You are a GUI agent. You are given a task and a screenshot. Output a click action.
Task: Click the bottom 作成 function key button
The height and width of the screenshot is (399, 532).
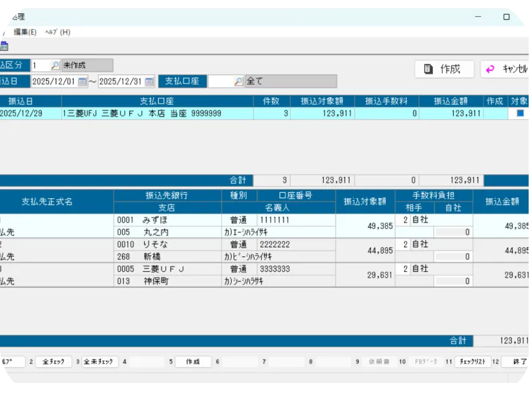(192, 362)
